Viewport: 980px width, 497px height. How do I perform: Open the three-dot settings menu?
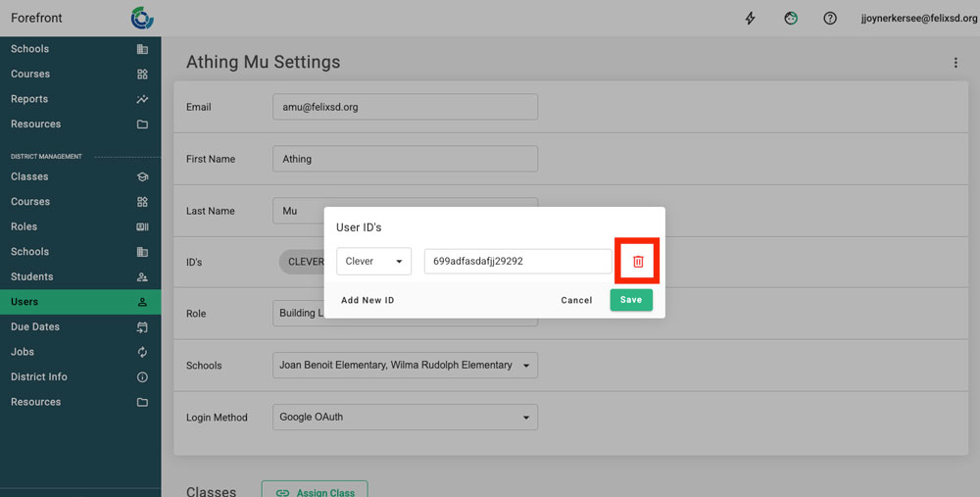955,63
